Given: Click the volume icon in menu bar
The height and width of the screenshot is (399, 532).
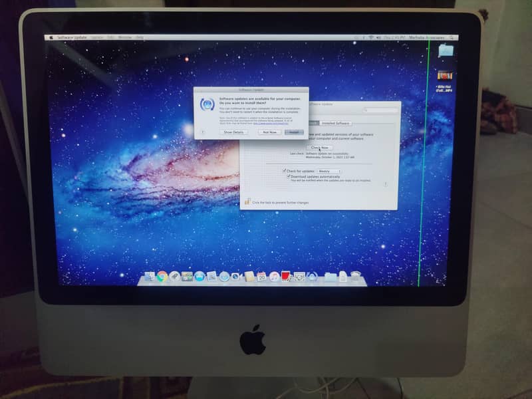Looking at the screenshot, I should coord(378,38).
